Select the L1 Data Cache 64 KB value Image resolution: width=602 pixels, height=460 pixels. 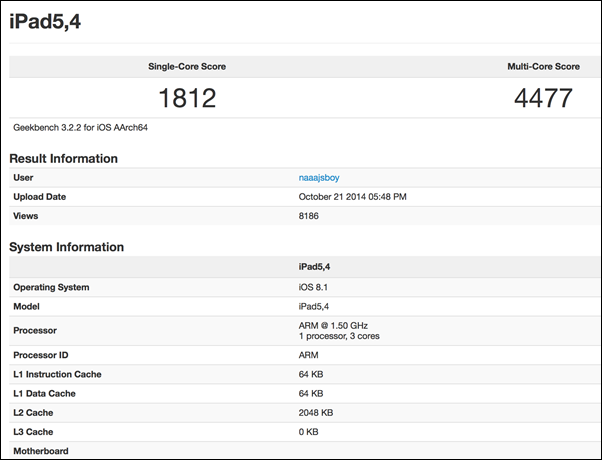[x=311, y=394]
